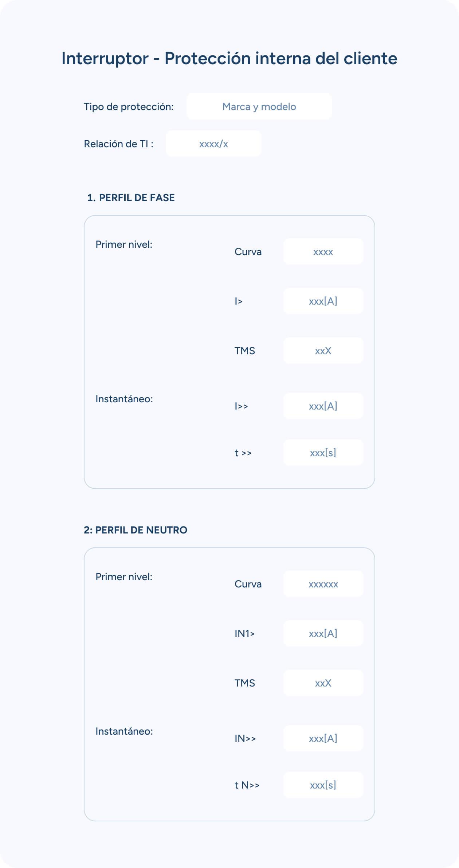
Task: Select the TMS field in Perfil de Fase
Action: [323, 351]
